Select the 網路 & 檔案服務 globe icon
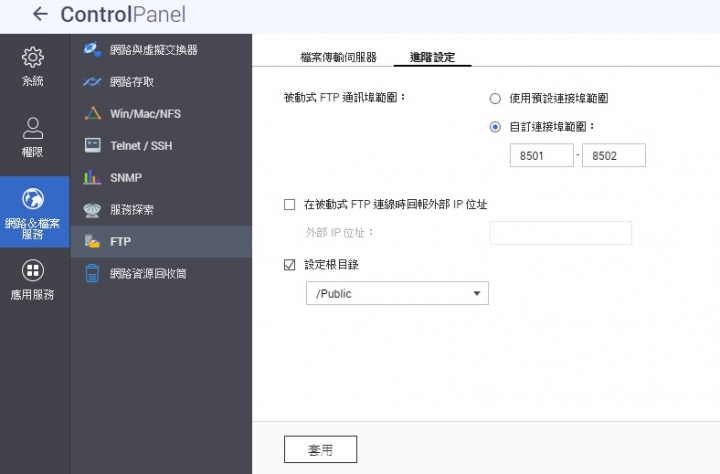This screenshot has height=474, width=720. click(33, 199)
